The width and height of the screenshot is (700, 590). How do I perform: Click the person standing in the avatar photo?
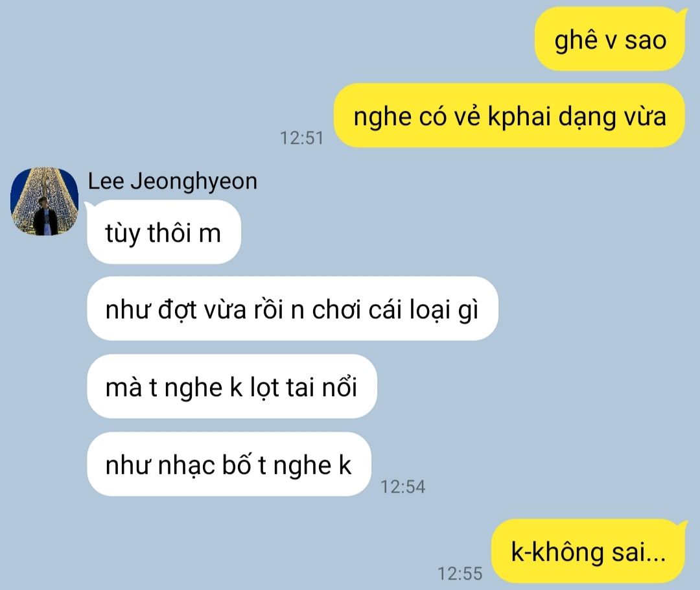pos(45,216)
